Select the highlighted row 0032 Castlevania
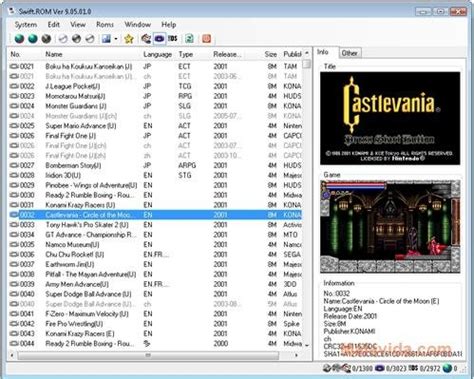Image resolution: width=474 pixels, height=379 pixels. tap(155, 215)
